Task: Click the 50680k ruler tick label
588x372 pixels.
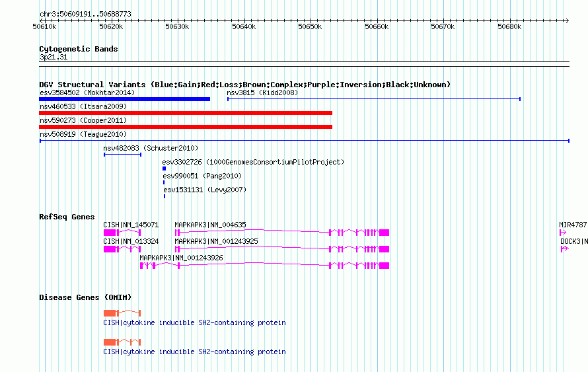Action: 509,27
